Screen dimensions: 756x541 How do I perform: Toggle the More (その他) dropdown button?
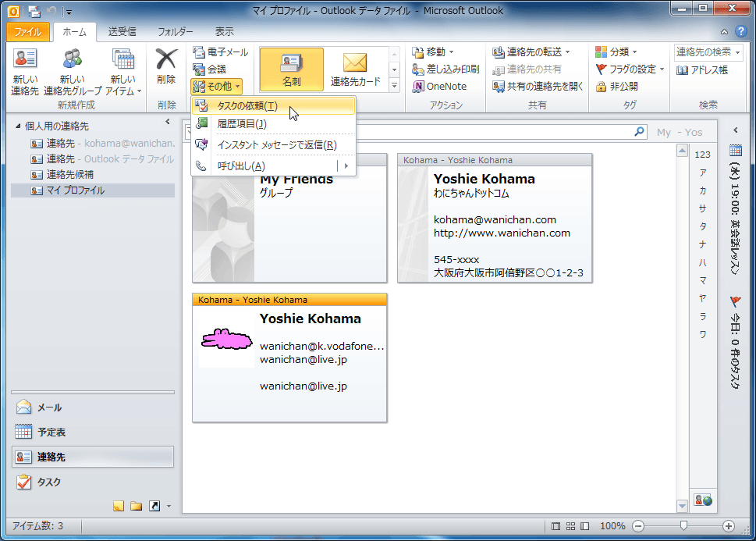point(216,87)
